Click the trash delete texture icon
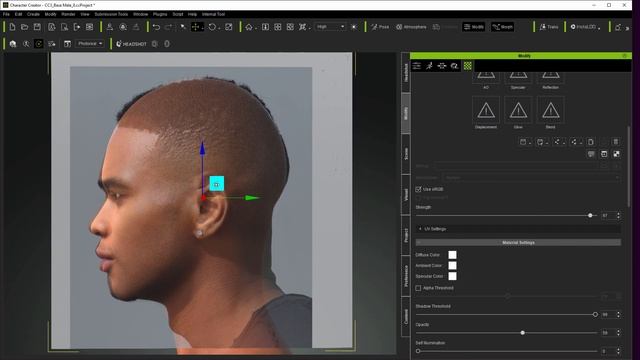This screenshot has height=360, width=640. [616, 142]
